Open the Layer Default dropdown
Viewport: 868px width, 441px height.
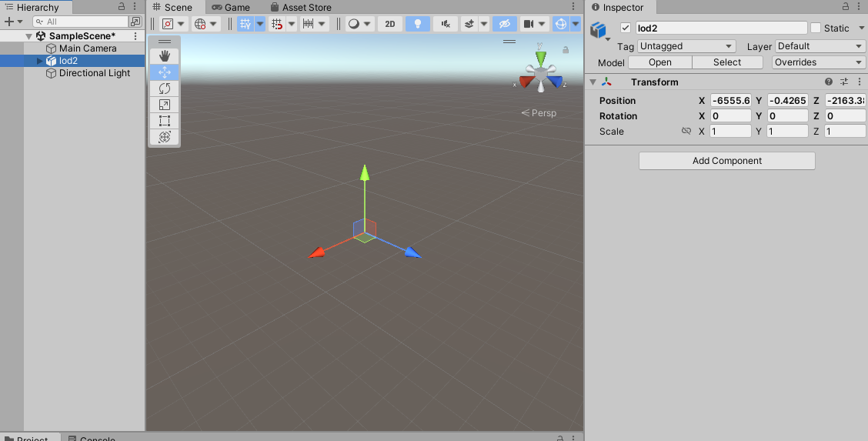click(820, 46)
